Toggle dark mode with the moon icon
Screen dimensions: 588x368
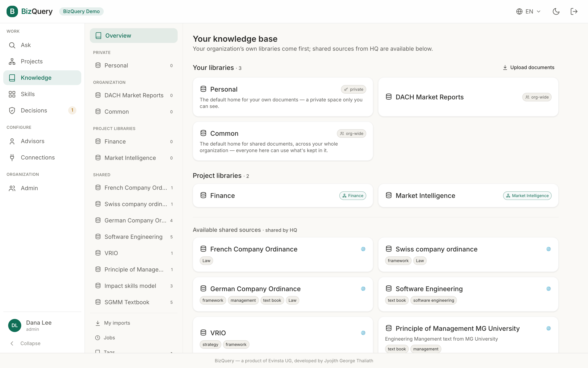[556, 11]
